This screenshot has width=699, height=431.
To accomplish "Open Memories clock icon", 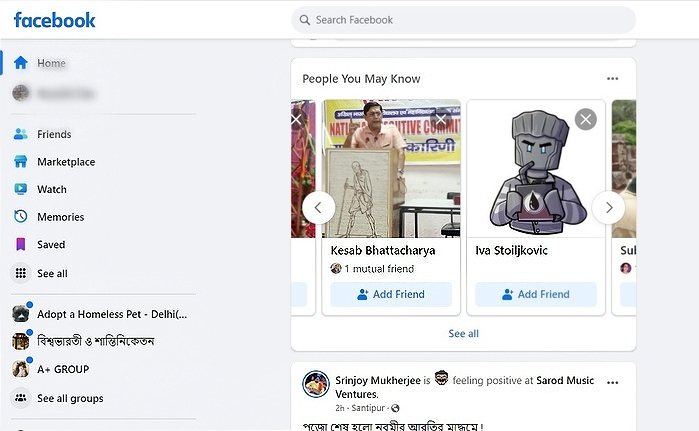I will (20, 217).
